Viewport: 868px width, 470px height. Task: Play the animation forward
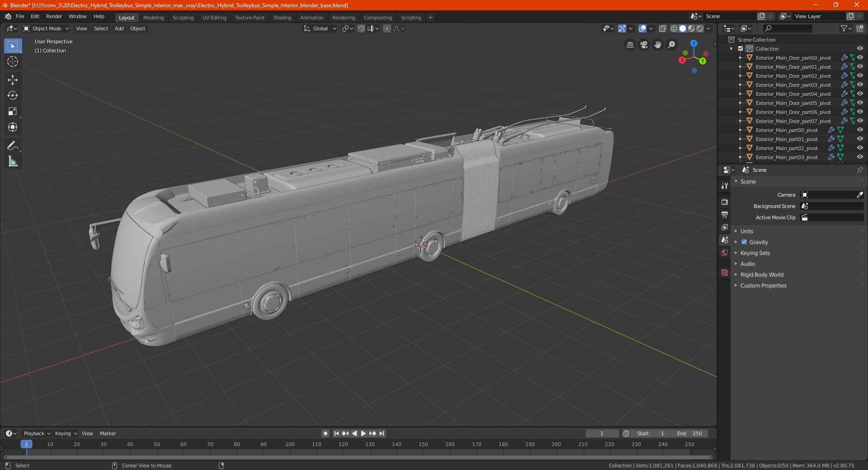(x=363, y=433)
